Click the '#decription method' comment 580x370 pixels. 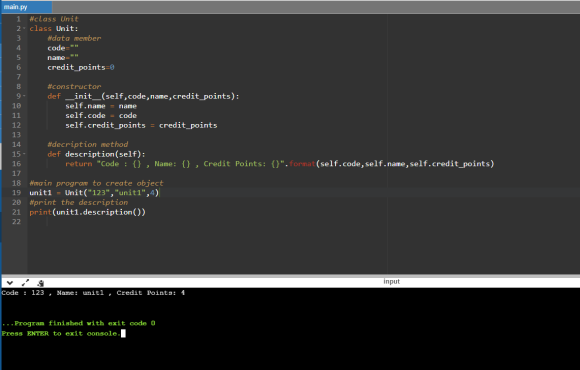pyautogui.click(x=88, y=144)
